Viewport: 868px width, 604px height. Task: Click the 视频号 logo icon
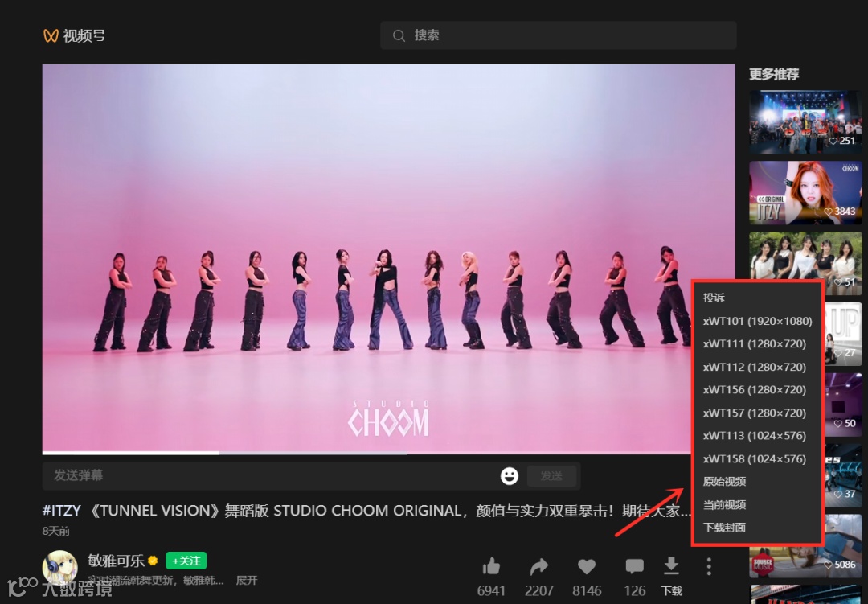pos(51,36)
